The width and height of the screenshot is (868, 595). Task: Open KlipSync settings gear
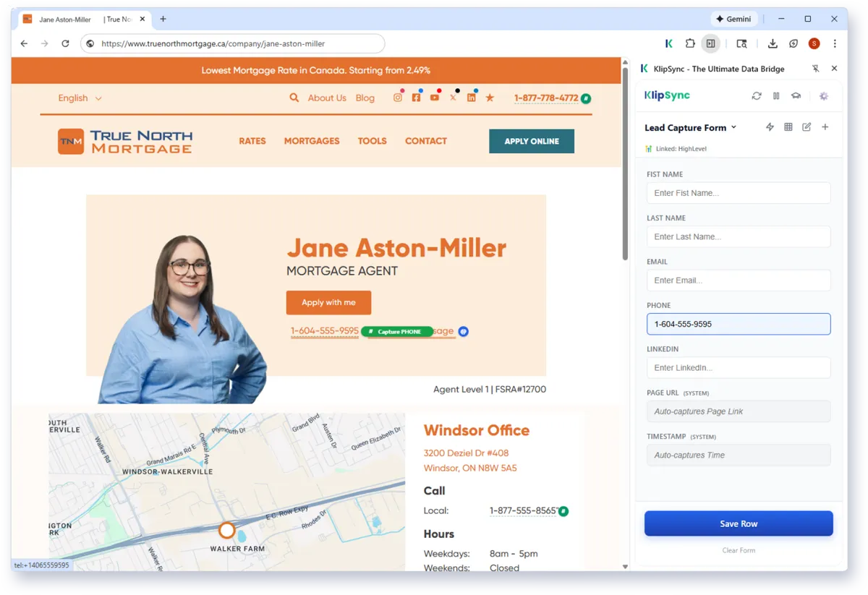coord(824,95)
